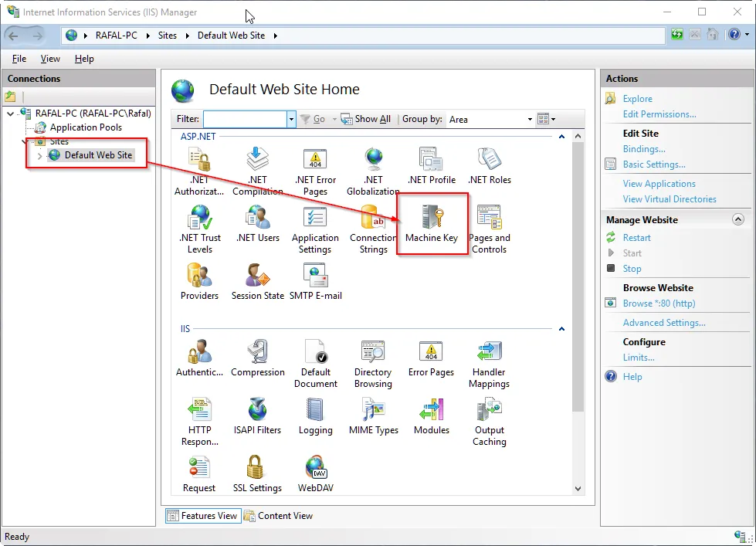
Task: Open the Application Settings feature
Action: pyautogui.click(x=315, y=229)
